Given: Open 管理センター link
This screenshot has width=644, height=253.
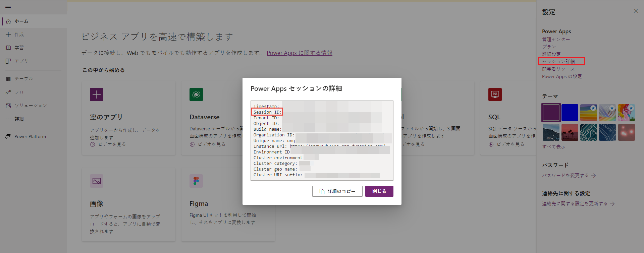Looking at the screenshot, I should click(556, 40).
